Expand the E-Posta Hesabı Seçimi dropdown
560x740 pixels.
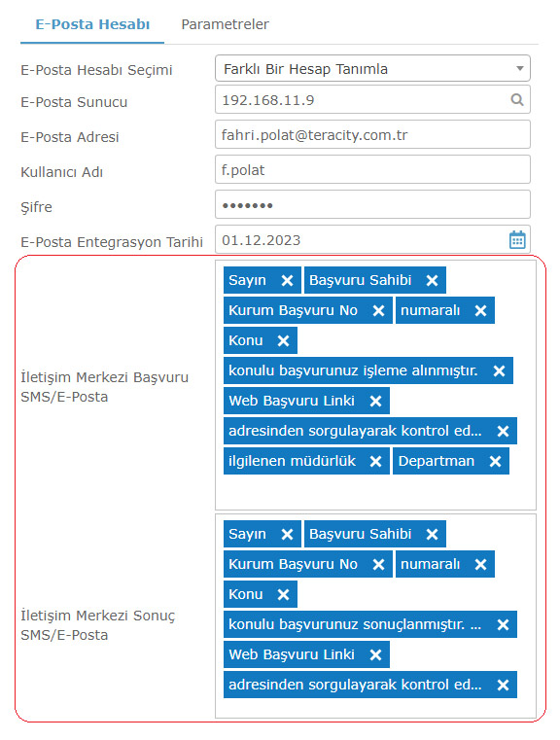tap(372, 68)
